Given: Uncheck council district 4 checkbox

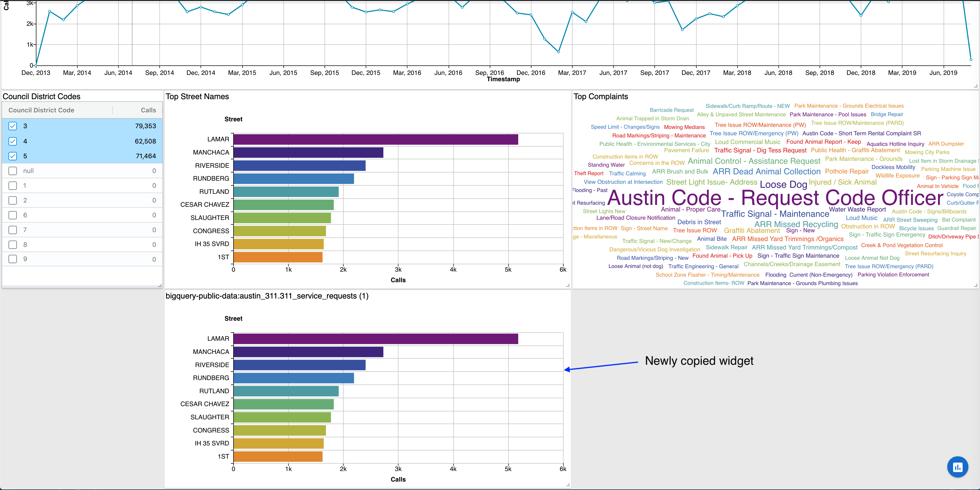Looking at the screenshot, I should click(13, 141).
